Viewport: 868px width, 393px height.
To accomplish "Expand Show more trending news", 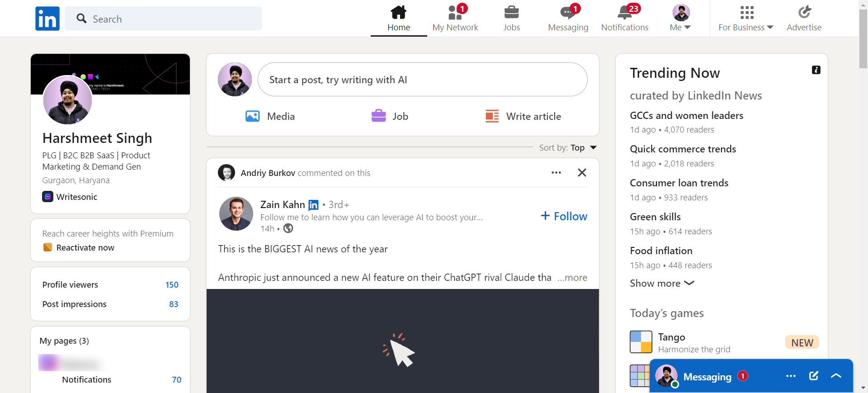I will pos(662,283).
